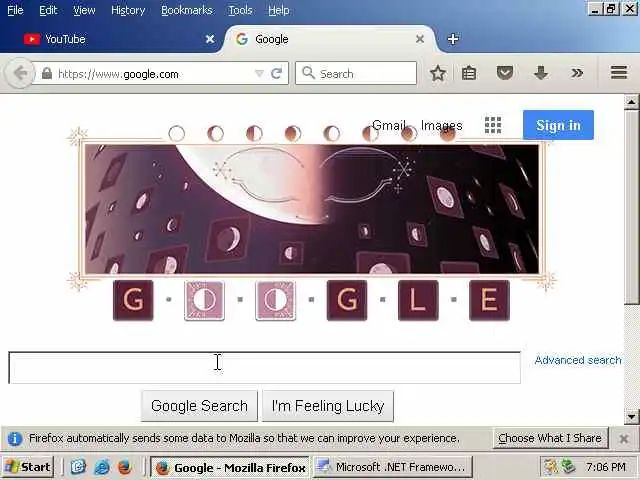Click the Sign in button
640x480 pixels.
(x=558, y=125)
